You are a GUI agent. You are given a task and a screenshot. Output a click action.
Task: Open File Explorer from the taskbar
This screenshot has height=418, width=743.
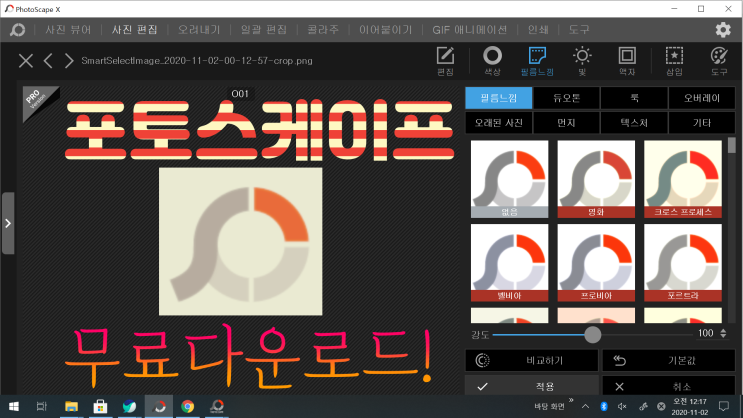click(71, 406)
